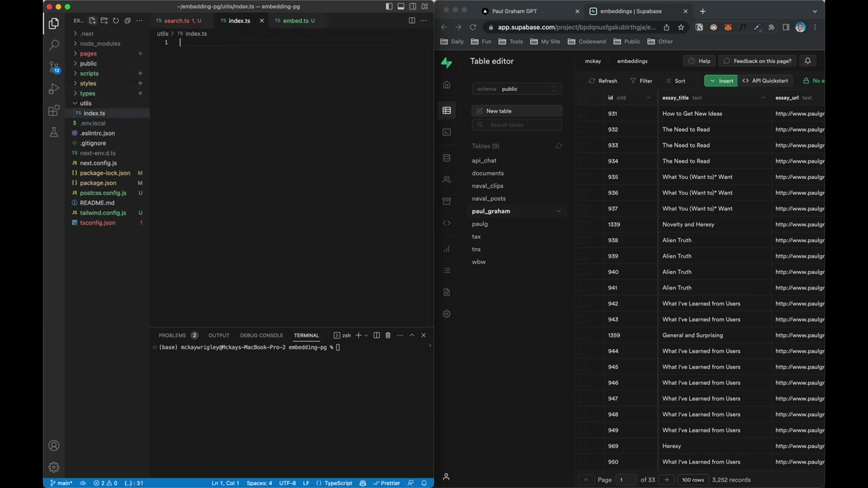Open Run and Debug view in VS Code
This screenshot has width=868, height=488.
point(54,89)
